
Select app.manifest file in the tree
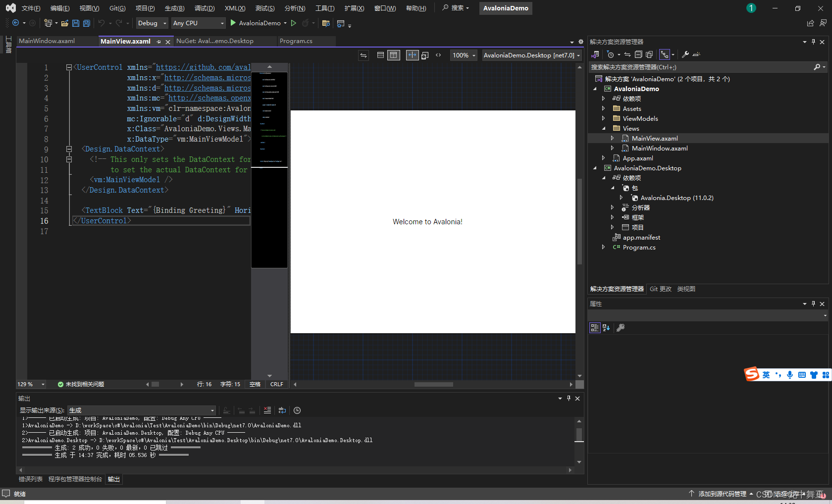641,237
